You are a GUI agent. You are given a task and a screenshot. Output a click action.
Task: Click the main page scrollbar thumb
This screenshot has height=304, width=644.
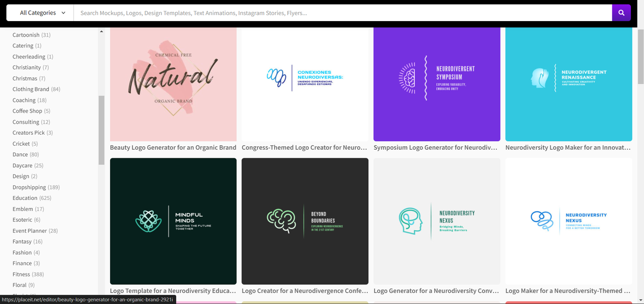click(x=640, y=56)
